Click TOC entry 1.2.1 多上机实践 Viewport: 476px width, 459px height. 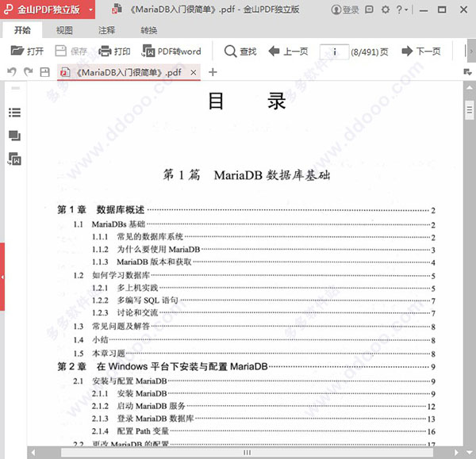click(x=263, y=288)
